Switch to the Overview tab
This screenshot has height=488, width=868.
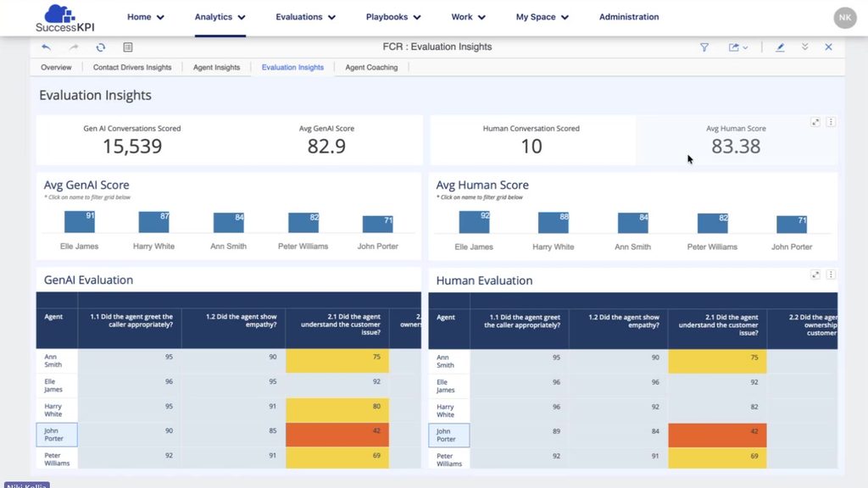tap(56, 68)
